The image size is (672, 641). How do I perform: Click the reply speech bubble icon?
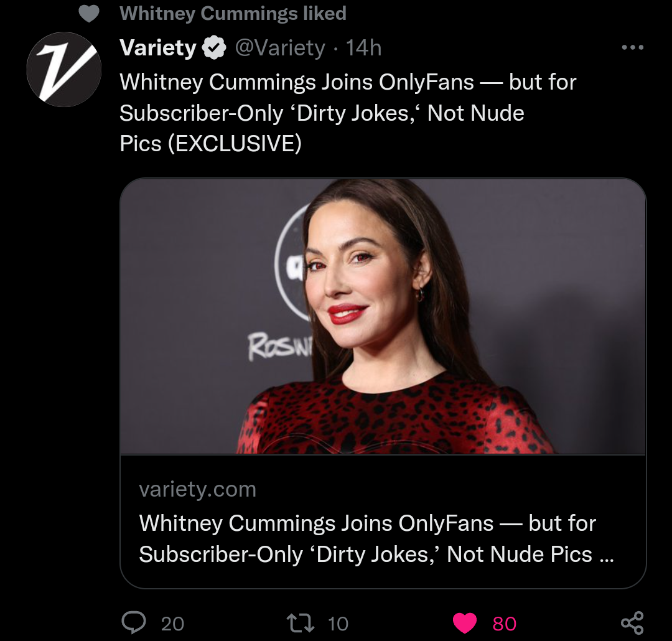[x=134, y=622]
